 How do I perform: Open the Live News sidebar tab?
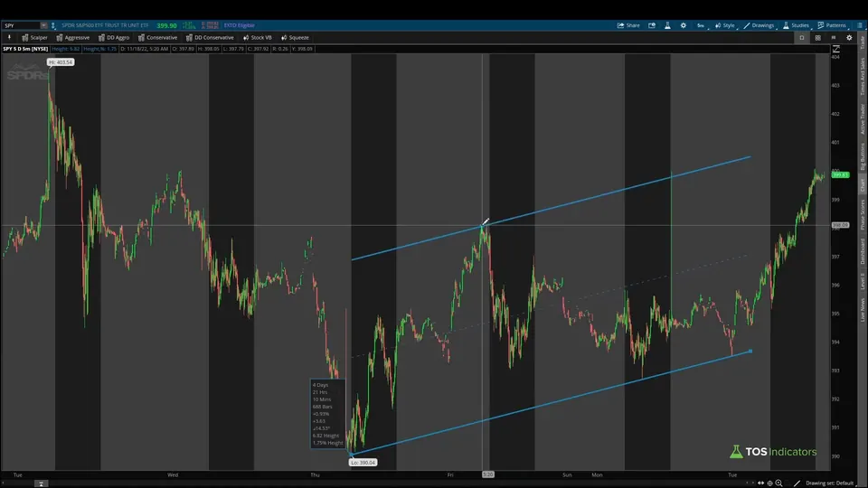point(863,310)
